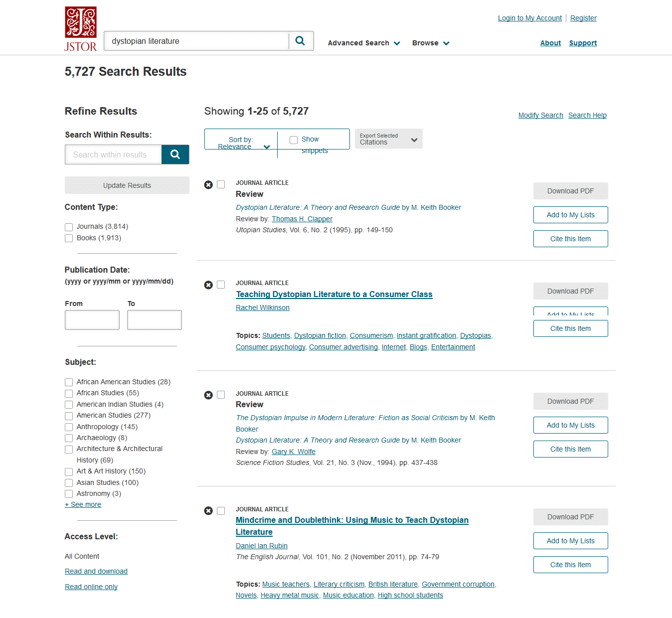Check Architecture & Architectural History subject
Screen dimensions: 672x618
pos(69,450)
